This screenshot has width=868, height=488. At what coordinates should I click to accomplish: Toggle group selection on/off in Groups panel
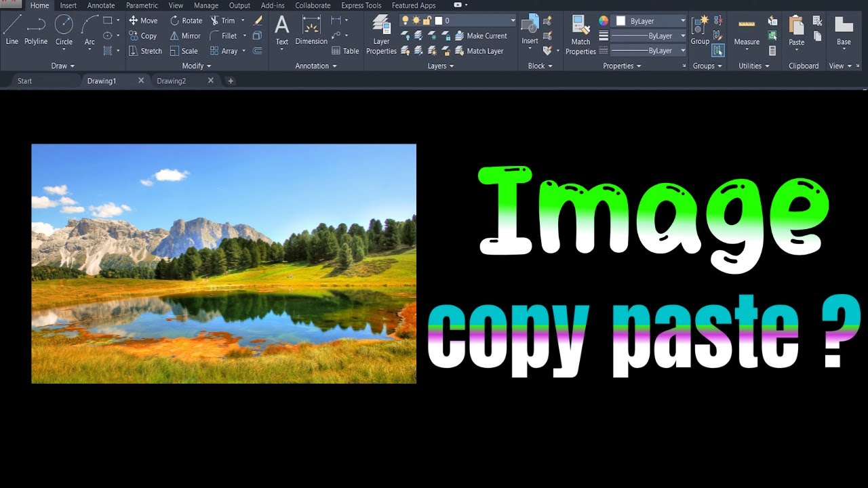coord(718,50)
